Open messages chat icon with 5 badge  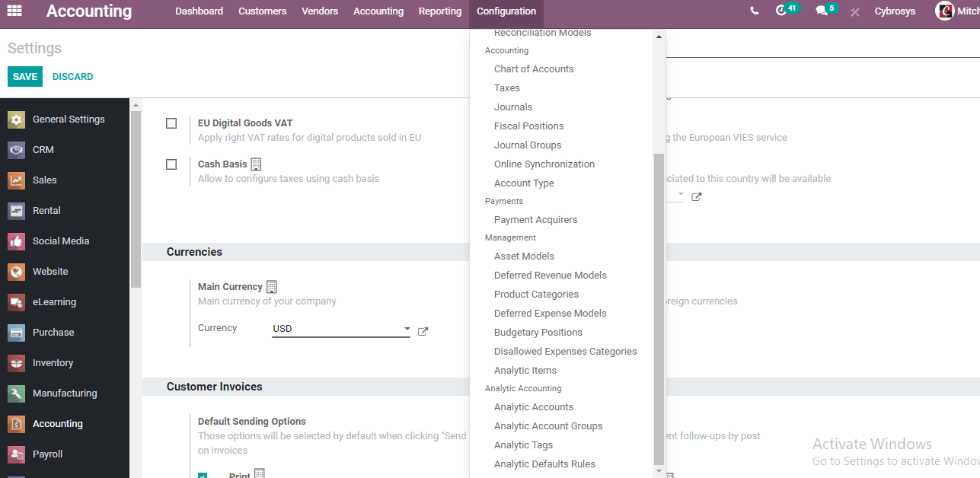821,11
